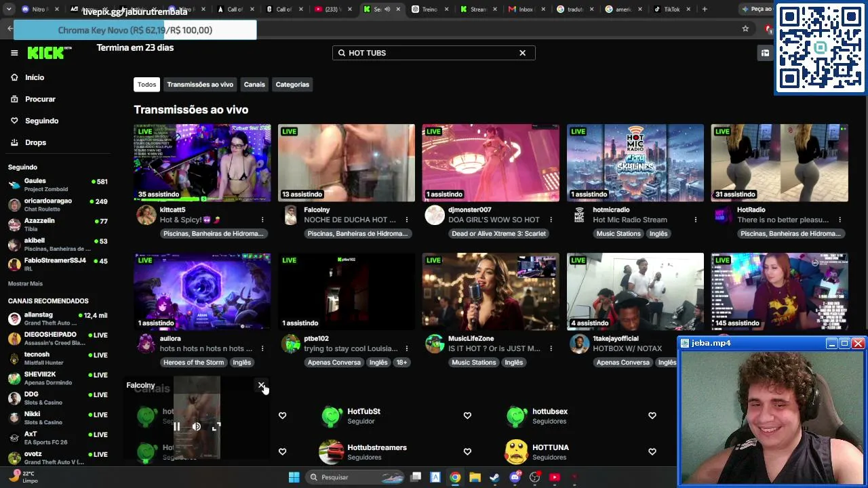The height and width of the screenshot is (488, 868).
Task: Go to Início in the sidebar
Action: pos(34,77)
